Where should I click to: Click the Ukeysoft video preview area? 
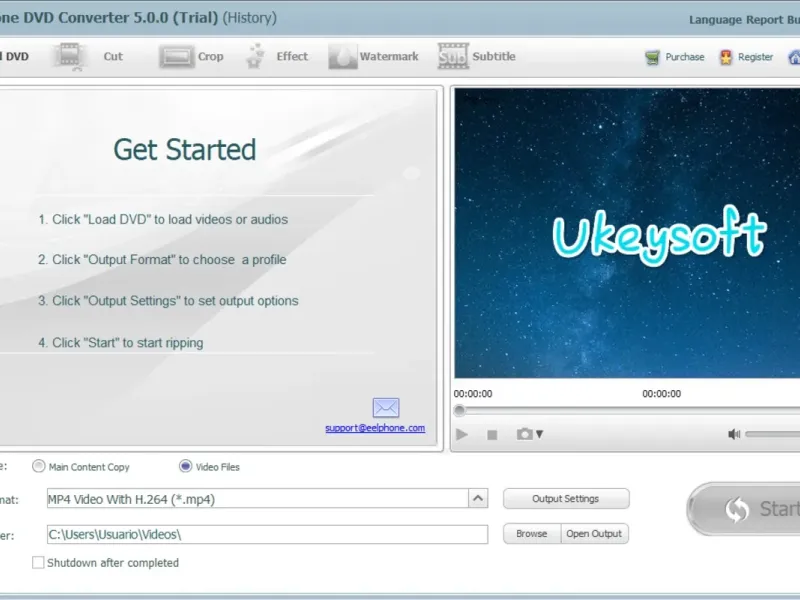pyautogui.click(x=627, y=233)
